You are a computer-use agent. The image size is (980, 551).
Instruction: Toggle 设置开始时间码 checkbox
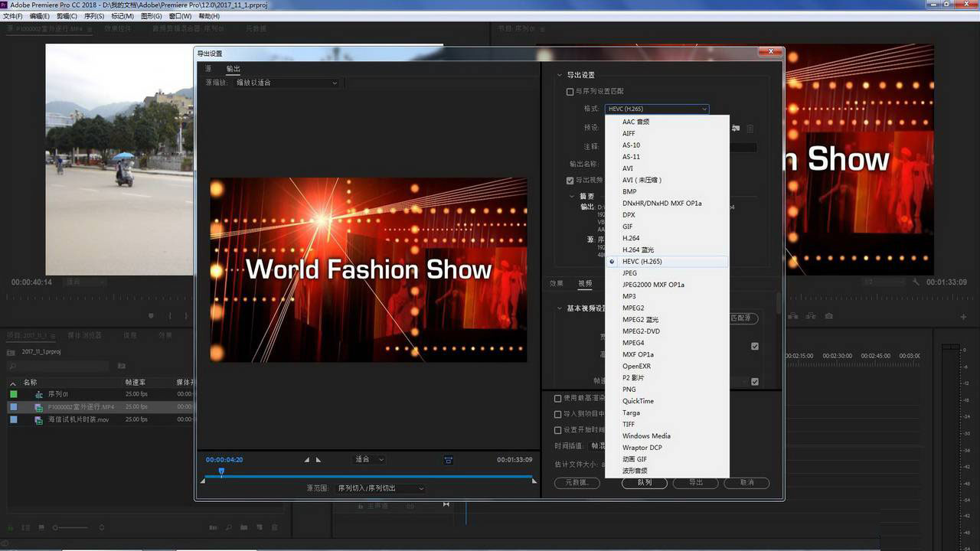tap(558, 429)
